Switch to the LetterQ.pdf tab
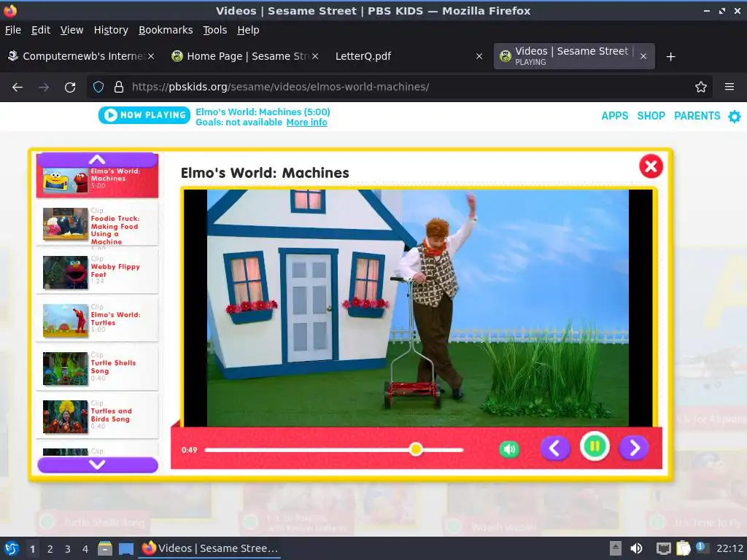Screen dimensions: 747x560 point(407,56)
